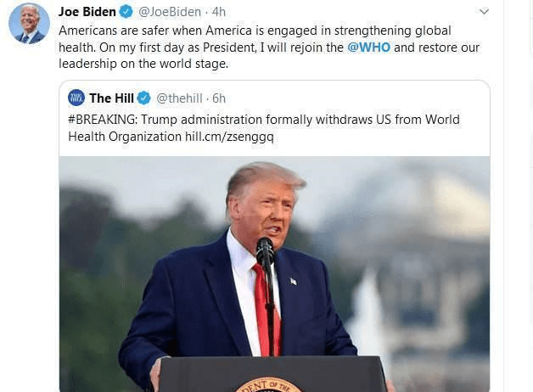Click the Joe Biden display name
The image size is (533, 392).
tap(87, 12)
